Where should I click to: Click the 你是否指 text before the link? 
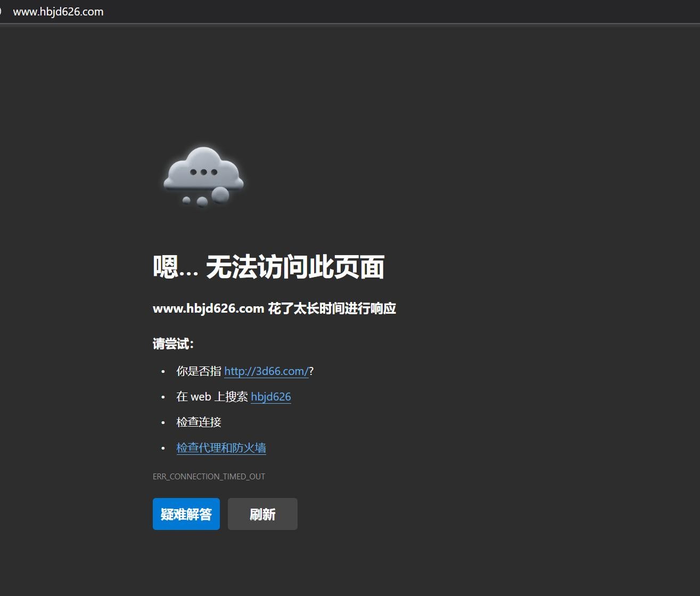199,371
